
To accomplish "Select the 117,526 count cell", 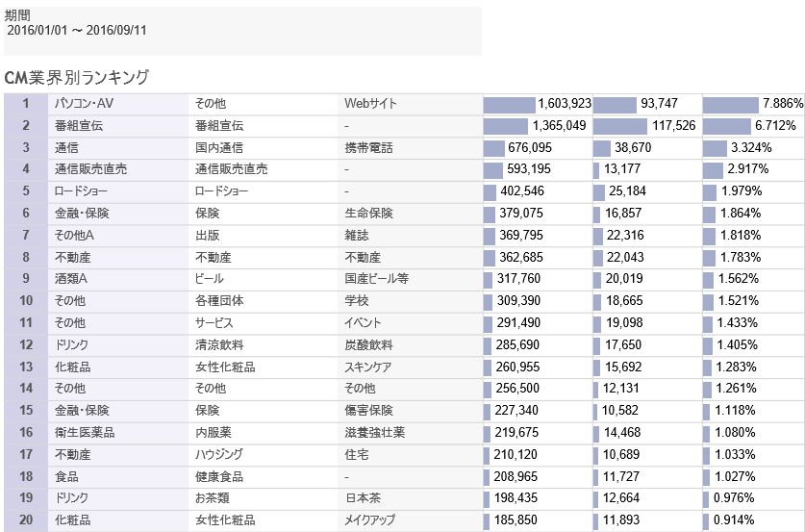I will [x=667, y=126].
